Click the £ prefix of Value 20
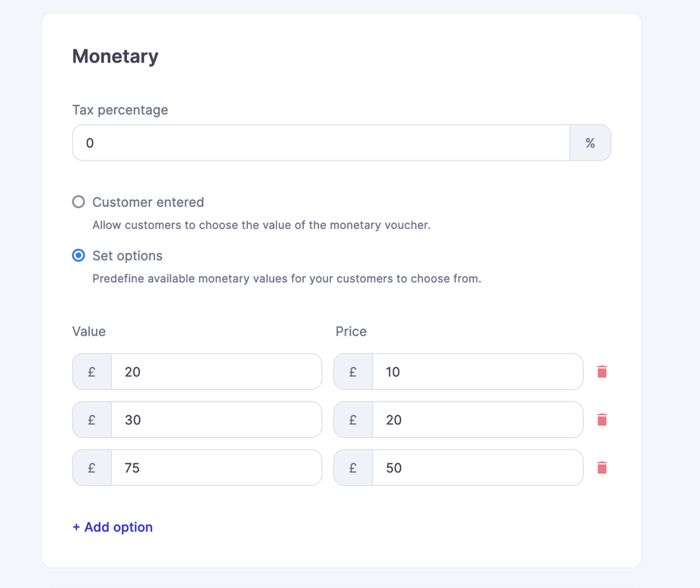 pos(92,372)
